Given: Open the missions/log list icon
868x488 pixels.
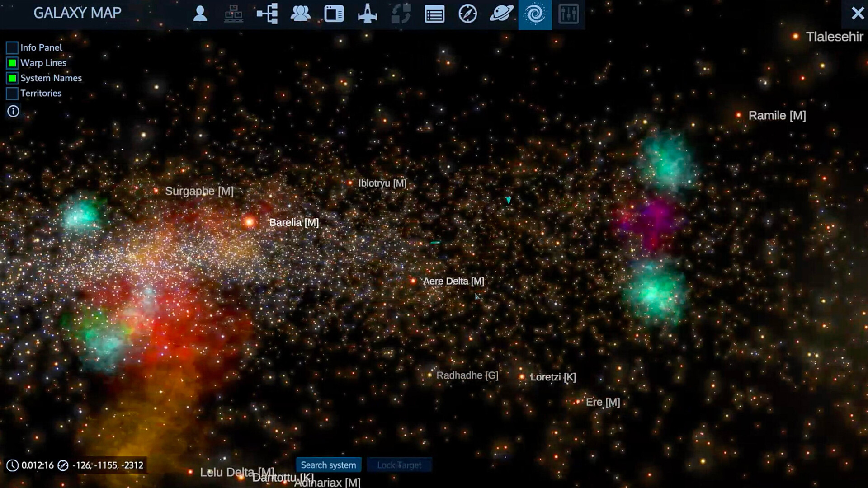Looking at the screenshot, I should click(x=434, y=13).
